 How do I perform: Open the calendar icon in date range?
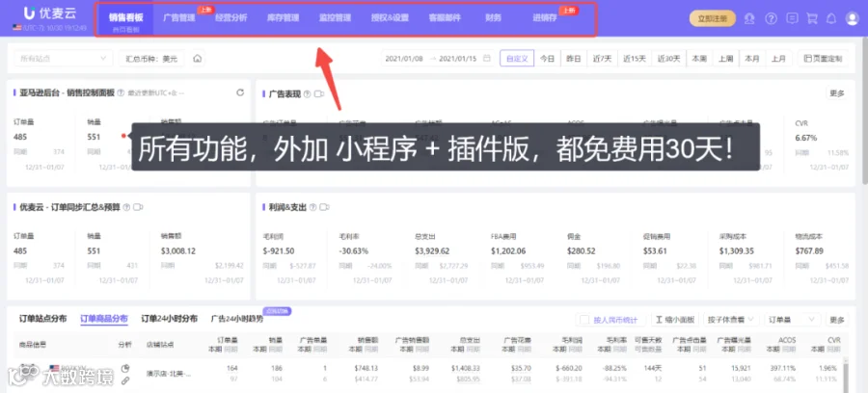(487, 58)
